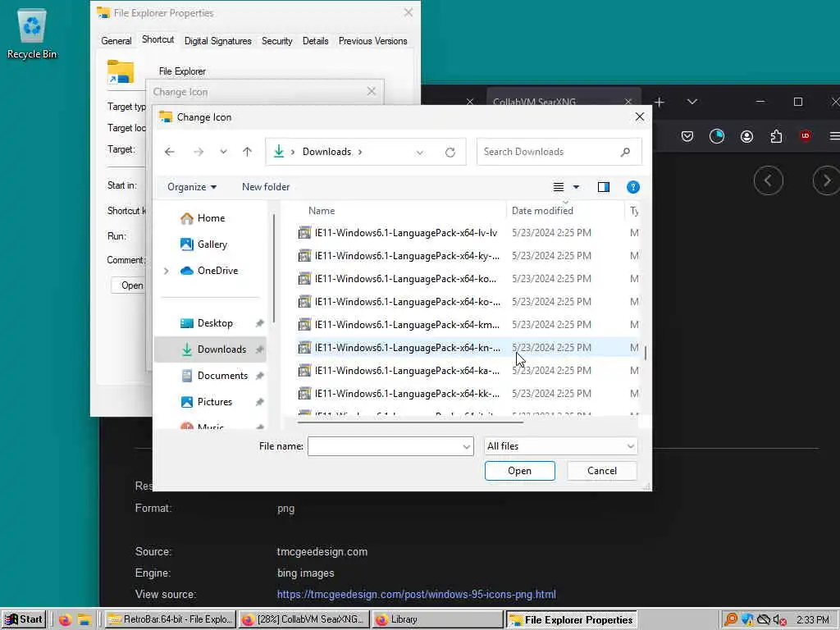
Task: Click the Open button in file dialog
Action: point(519,471)
